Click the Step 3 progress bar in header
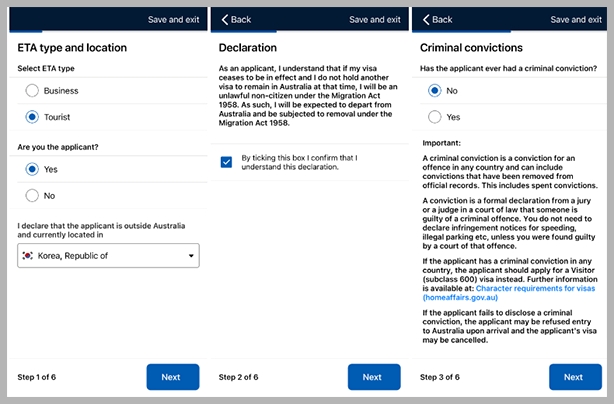Image resolution: width=614 pixels, height=404 pixels. click(x=461, y=31)
